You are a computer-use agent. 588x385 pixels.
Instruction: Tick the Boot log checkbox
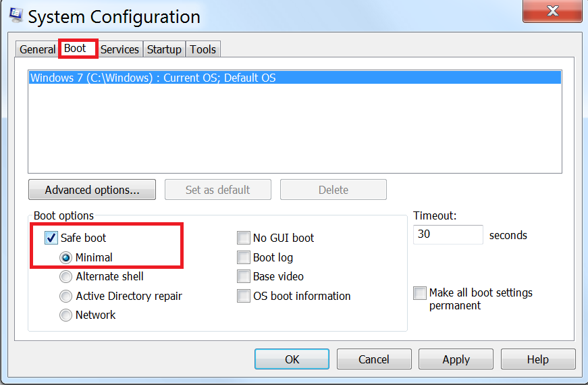pyautogui.click(x=244, y=257)
